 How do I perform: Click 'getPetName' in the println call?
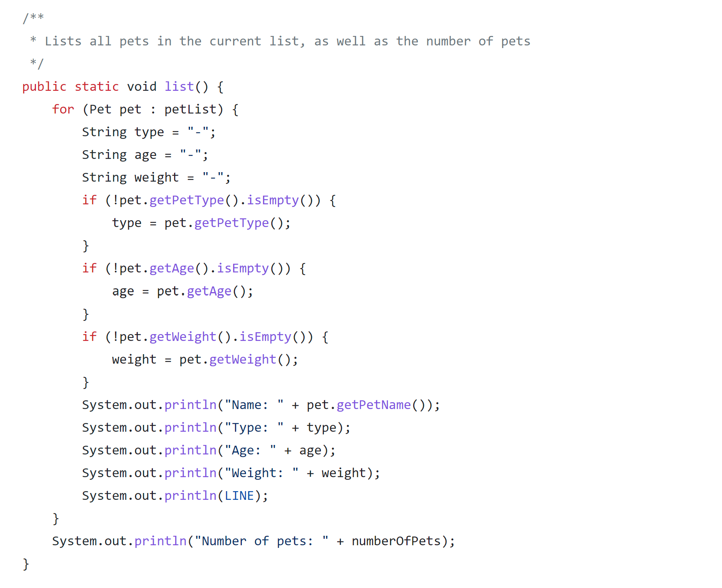(x=373, y=405)
